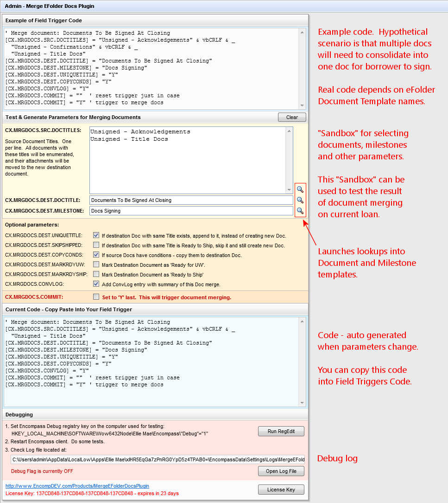Toggle the Add ConvLog entry checkbox
This screenshot has height=503, width=448.
(96, 284)
